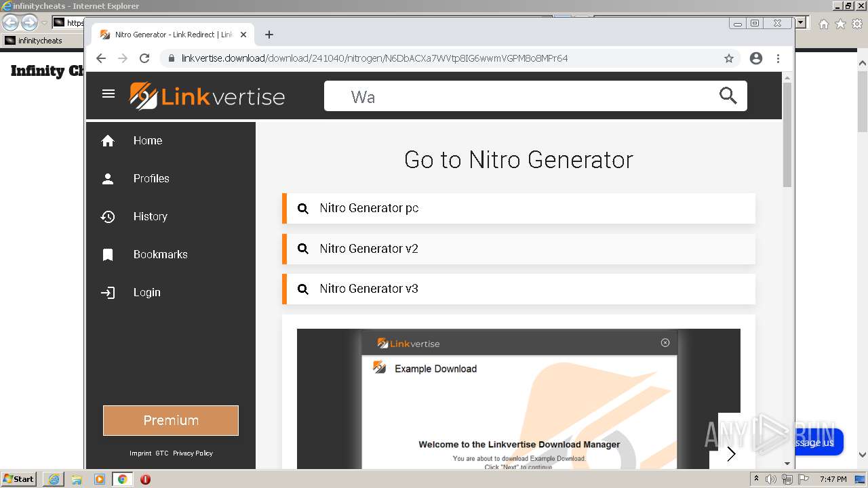Open the Privacy Policy link
Screen dimensions: 868x488
[x=193, y=453]
